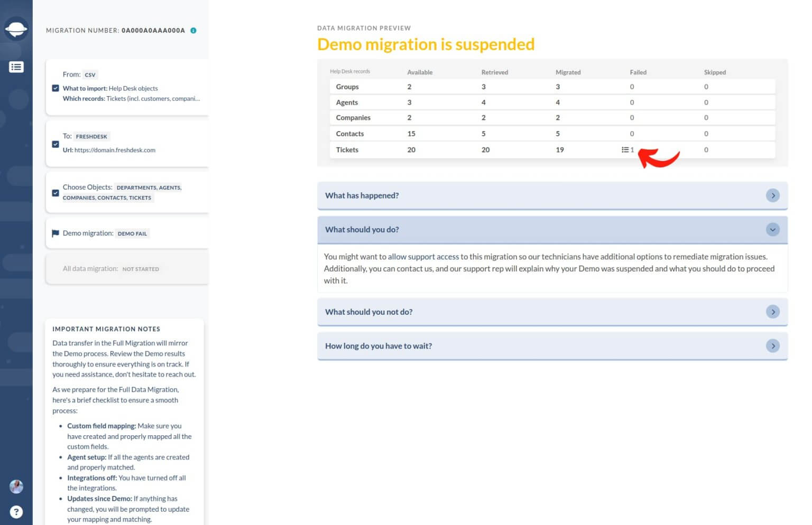
Task: Click the NOT STARTED status label
Action: click(x=141, y=269)
